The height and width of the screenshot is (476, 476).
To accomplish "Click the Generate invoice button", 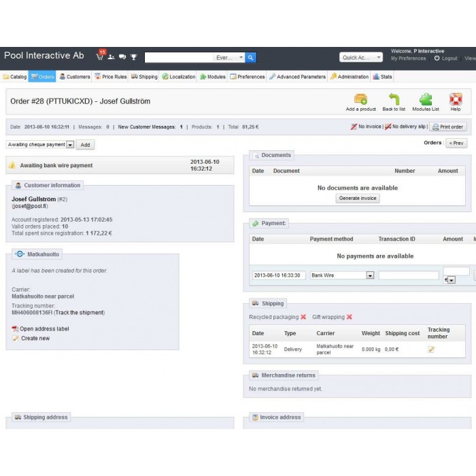I will pyautogui.click(x=358, y=199).
